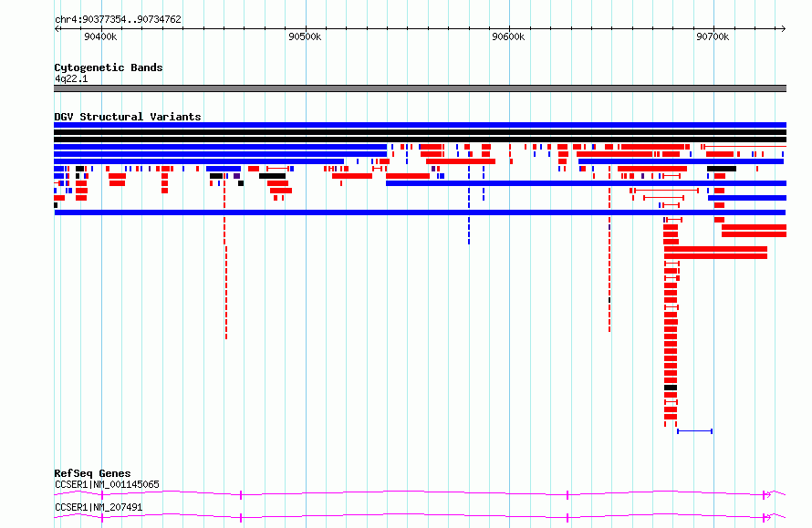Click the 90400k ruler label
The image size is (812, 528).
(x=100, y=36)
